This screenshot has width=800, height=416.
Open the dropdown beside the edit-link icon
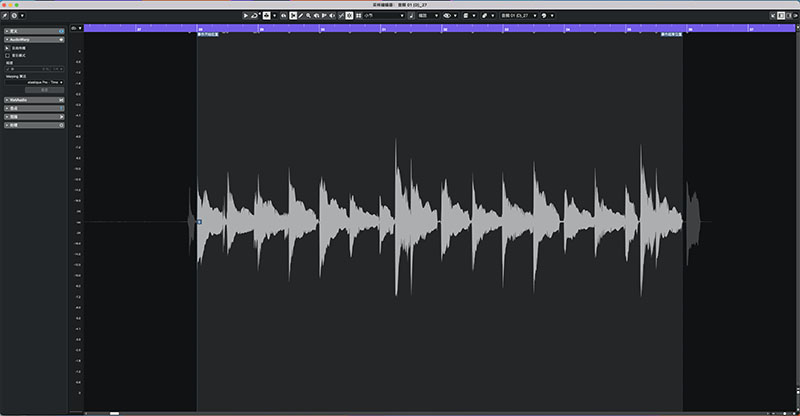[x=493, y=16]
